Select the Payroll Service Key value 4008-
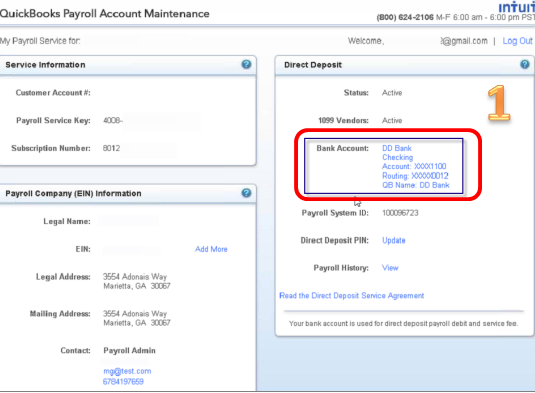The height and width of the screenshot is (393, 535). tap(113, 120)
